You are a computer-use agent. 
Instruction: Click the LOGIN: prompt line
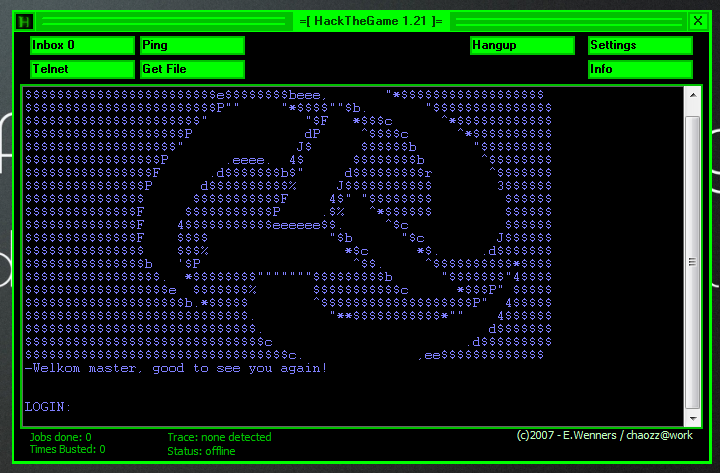(48, 407)
